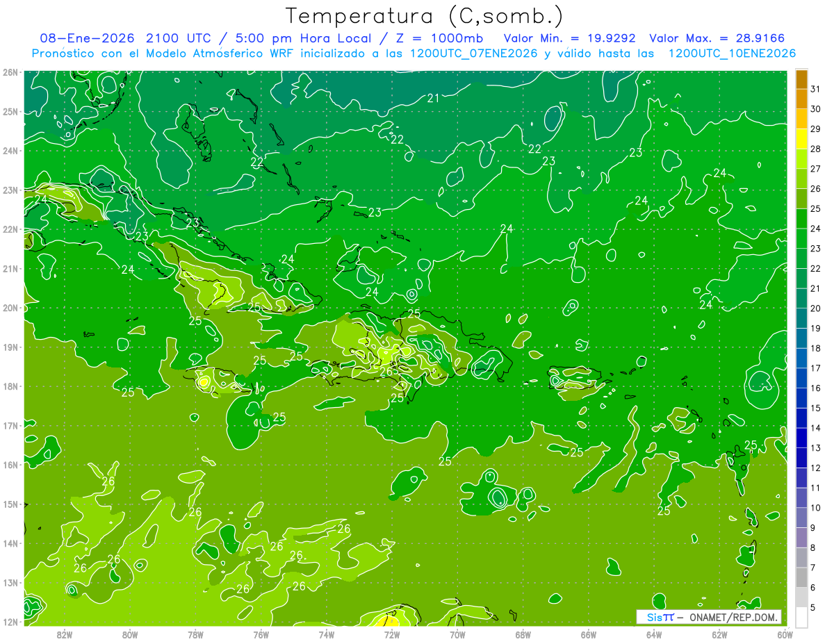This screenshot has width=834, height=644.
Task: Click the latitude label "14N"
Action: pos(10,543)
